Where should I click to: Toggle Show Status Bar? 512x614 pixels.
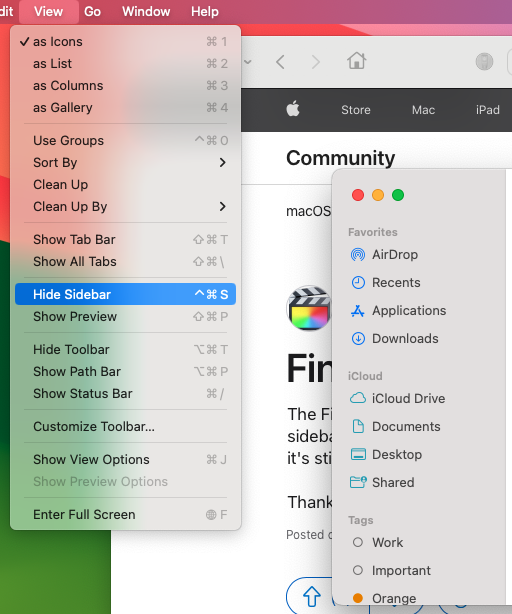pos(125,393)
